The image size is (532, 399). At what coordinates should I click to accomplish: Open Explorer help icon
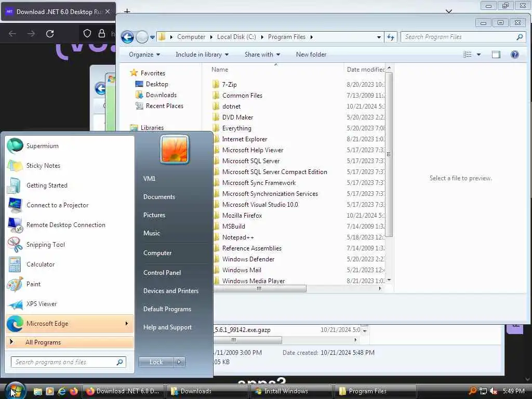coord(515,54)
